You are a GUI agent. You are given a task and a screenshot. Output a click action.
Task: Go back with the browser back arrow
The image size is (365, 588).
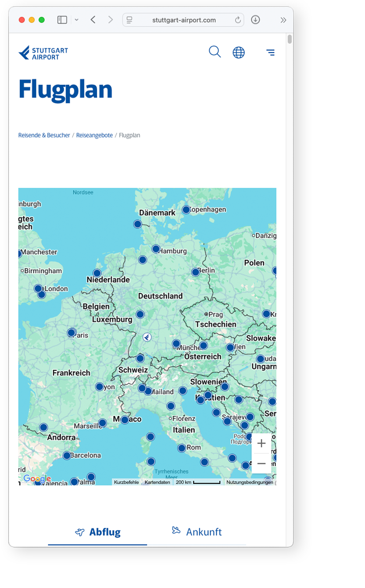(93, 20)
